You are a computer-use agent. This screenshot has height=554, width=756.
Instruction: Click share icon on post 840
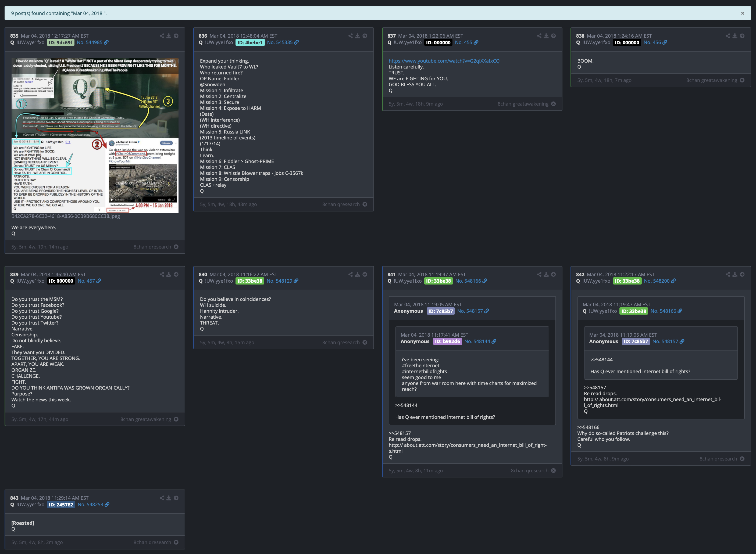point(351,274)
